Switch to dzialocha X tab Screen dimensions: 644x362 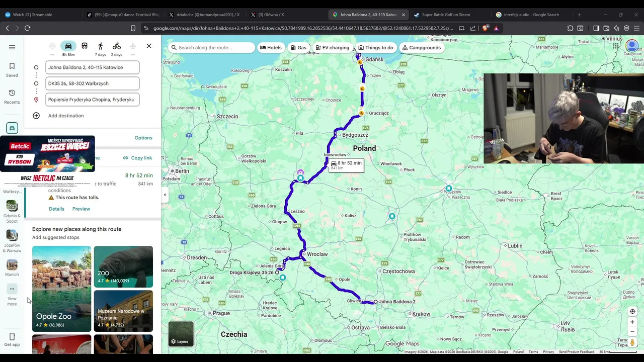coord(204,15)
